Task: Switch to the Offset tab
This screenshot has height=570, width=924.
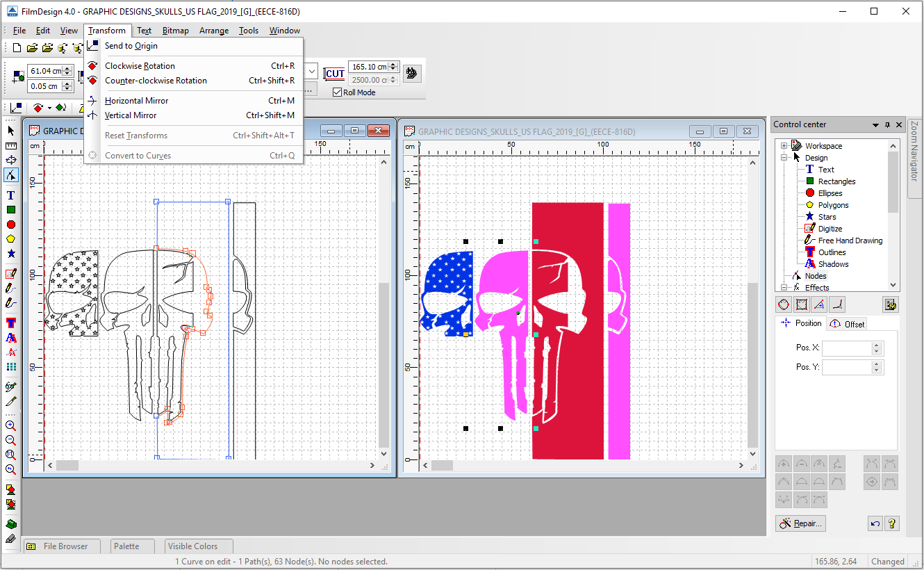Action: (x=848, y=324)
